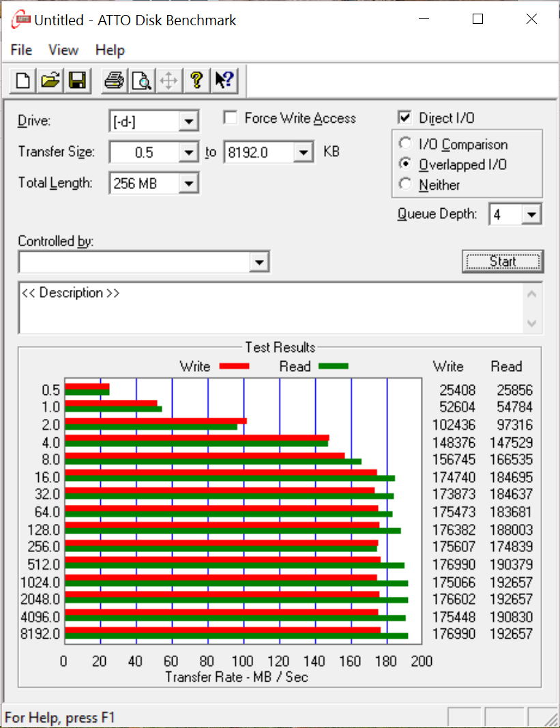The height and width of the screenshot is (728, 560).
Task: Click the Read value 190830
Action: 511,617
